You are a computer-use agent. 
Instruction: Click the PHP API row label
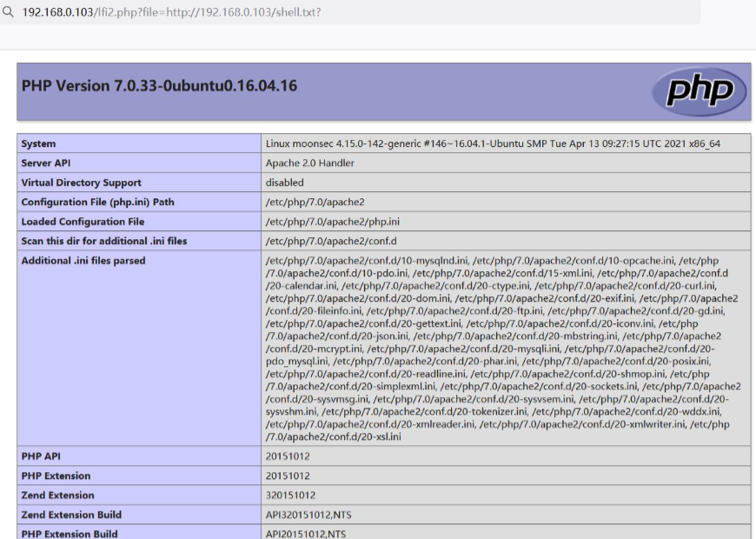[41, 456]
